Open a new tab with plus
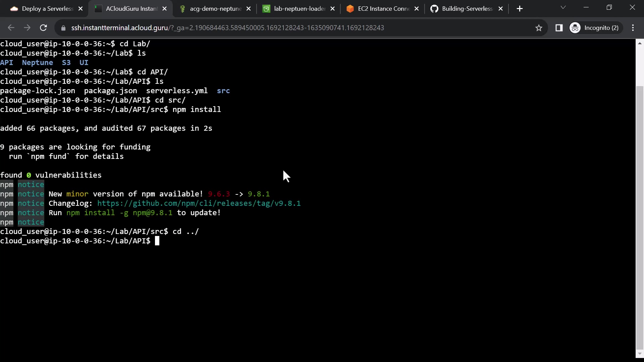Screen dimensions: 644x362 click(520, 9)
